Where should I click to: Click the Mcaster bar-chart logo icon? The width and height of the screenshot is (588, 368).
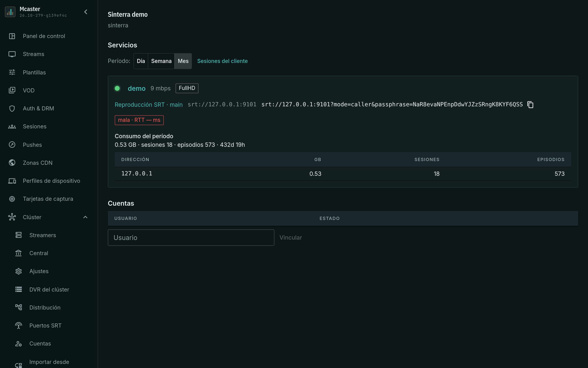coord(10,12)
